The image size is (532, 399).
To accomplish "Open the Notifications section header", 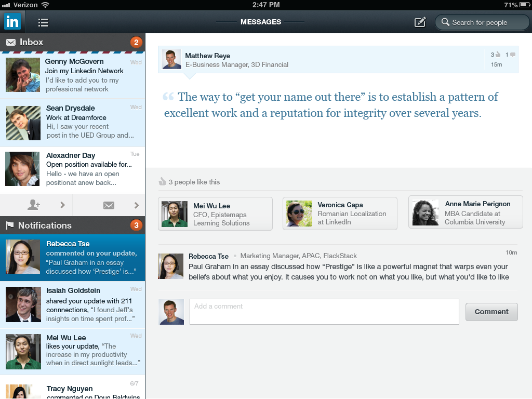I will tap(73, 225).
